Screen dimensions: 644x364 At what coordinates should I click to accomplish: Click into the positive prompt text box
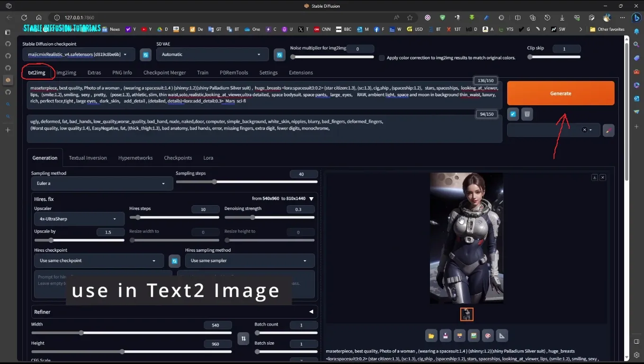264,95
